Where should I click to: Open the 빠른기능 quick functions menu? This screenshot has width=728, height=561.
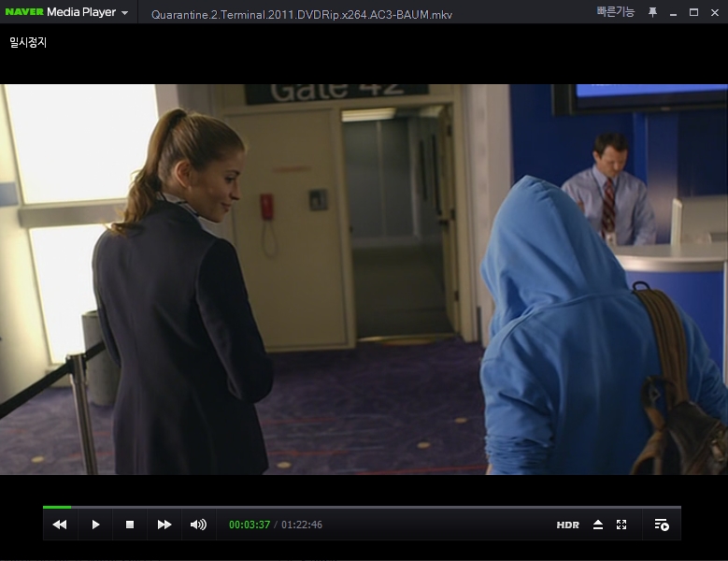tap(615, 12)
